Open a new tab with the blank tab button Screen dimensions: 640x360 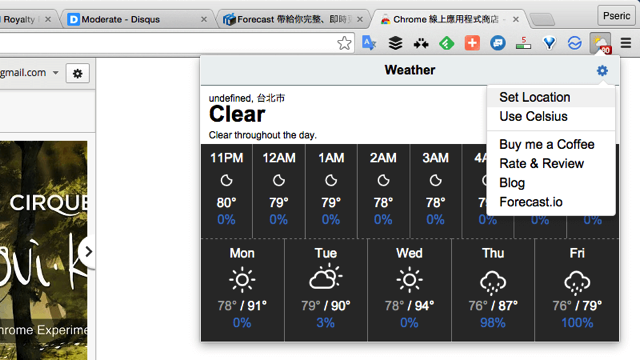(x=542, y=19)
